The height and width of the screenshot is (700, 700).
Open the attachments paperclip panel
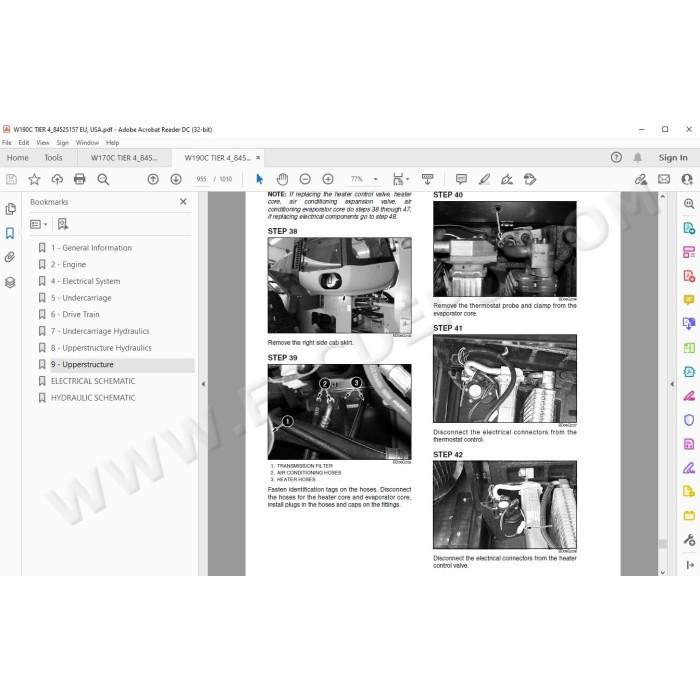click(x=10, y=257)
